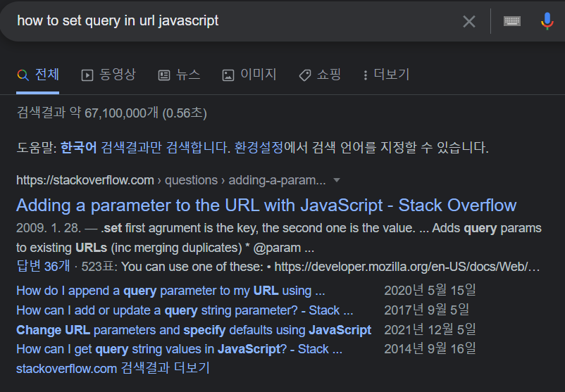The width and height of the screenshot is (565, 392).
Task: Click the date 2017년 9월 5일
Action: tap(427, 310)
